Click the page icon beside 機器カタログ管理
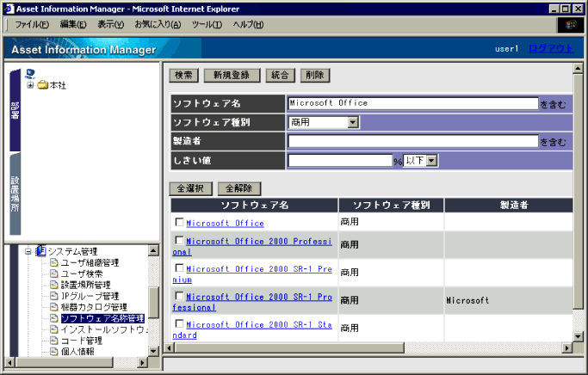Screen dimensions: 588x375 [x=54, y=307]
